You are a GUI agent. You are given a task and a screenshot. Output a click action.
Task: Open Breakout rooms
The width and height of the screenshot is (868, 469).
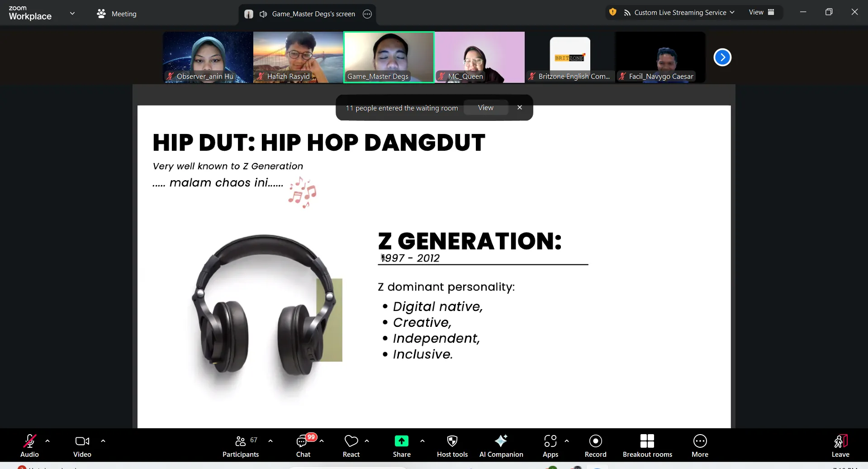click(647, 446)
